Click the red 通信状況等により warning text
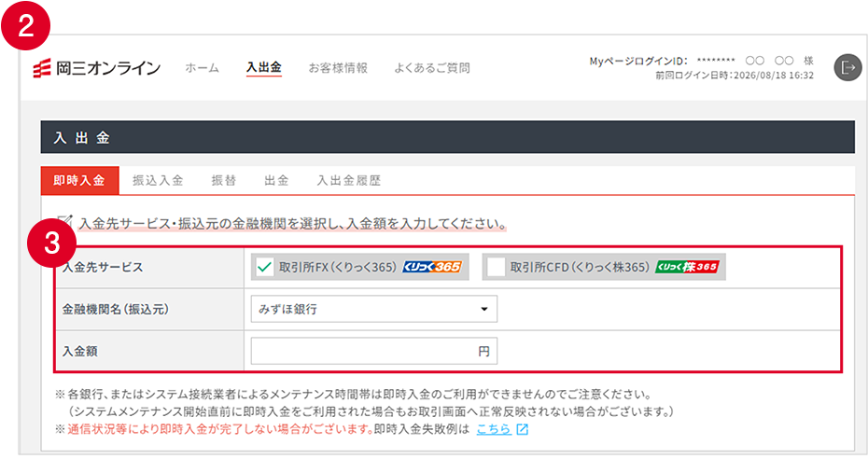Screen dimensions: 868x459 coord(220,429)
